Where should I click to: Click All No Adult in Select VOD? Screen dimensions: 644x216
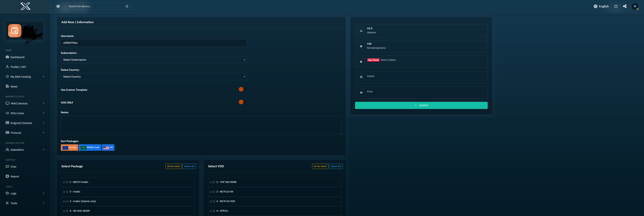(x=320, y=166)
